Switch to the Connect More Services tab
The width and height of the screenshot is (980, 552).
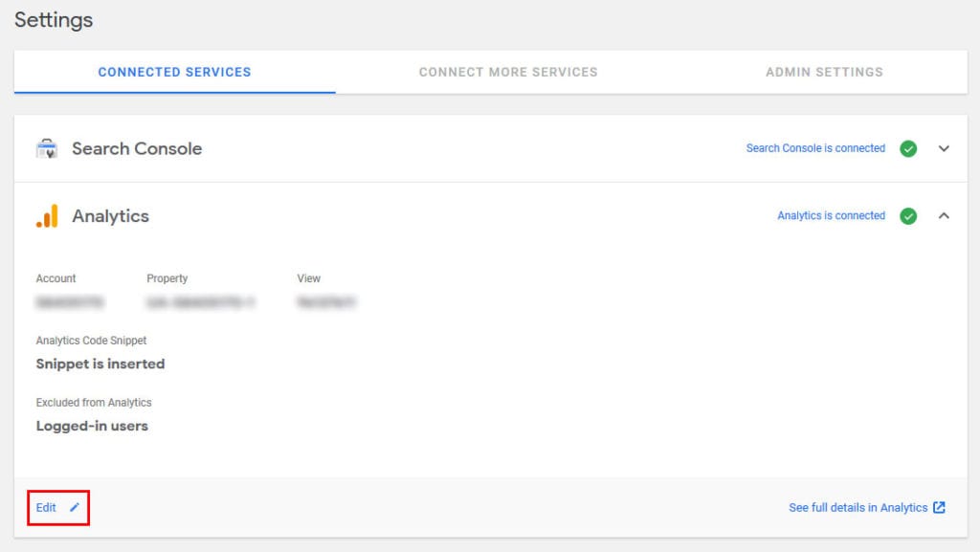click(x=508, y=72)
